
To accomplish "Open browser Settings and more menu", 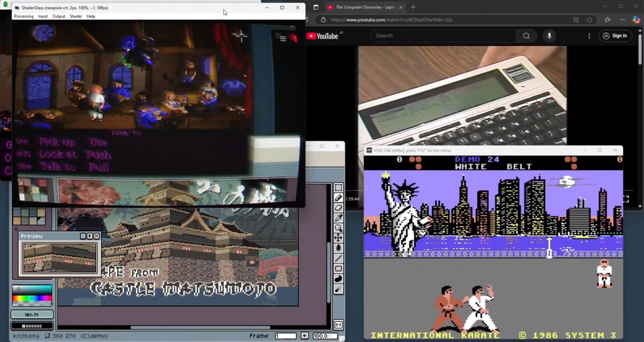I will pyautogui.click(x=622, y=20).
